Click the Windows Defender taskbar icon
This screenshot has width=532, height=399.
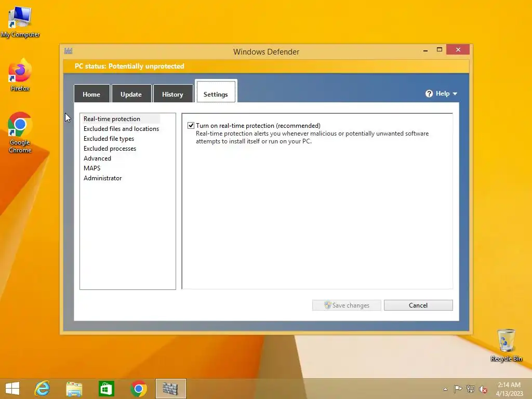pos(170,389)
